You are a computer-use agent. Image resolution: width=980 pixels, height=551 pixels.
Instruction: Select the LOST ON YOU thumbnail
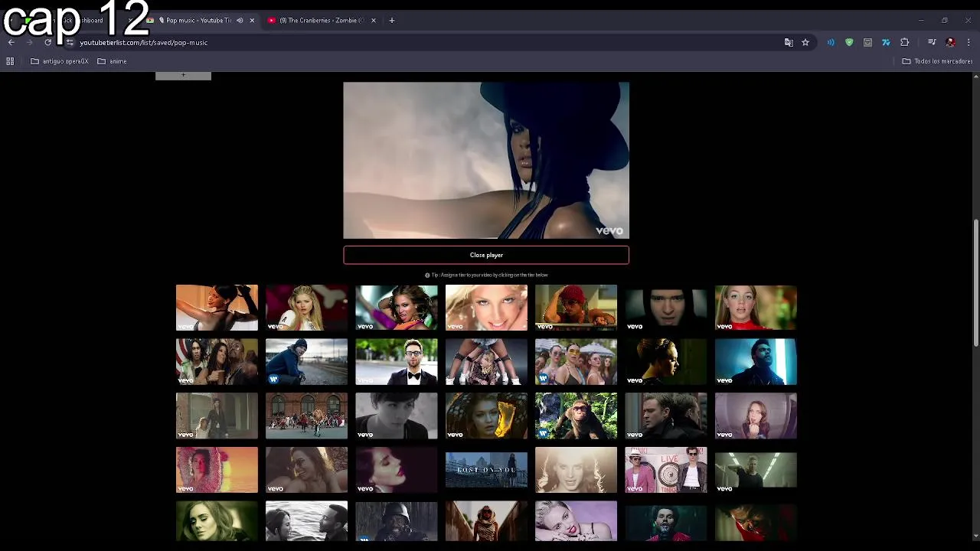(x=486, y=469)
